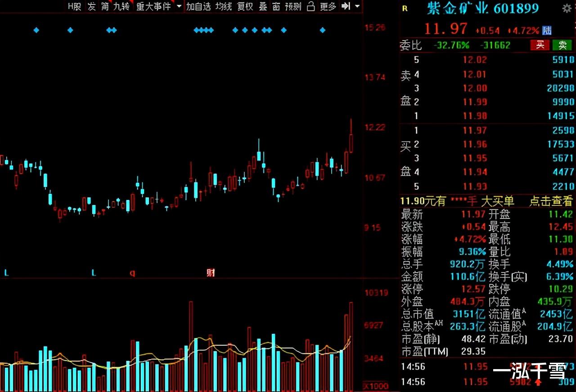
Task: Open 预测 forecast tool
Action: click(x=293, y=6)
